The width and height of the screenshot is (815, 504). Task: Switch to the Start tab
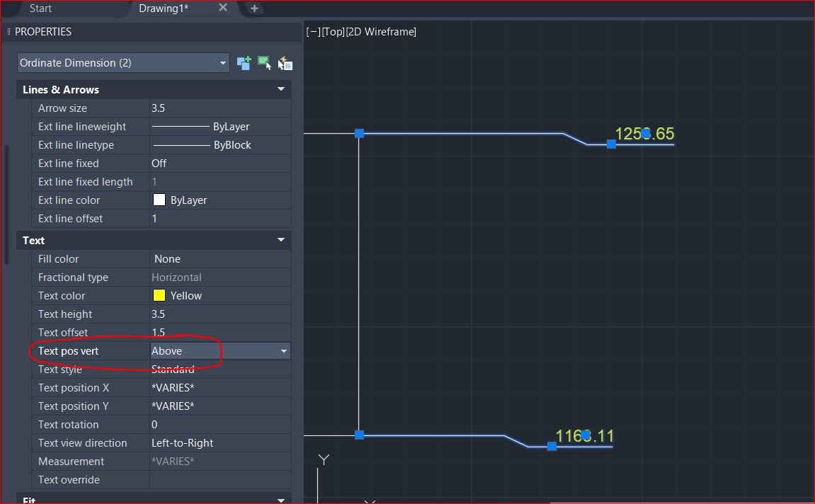(x=40, y=8)
